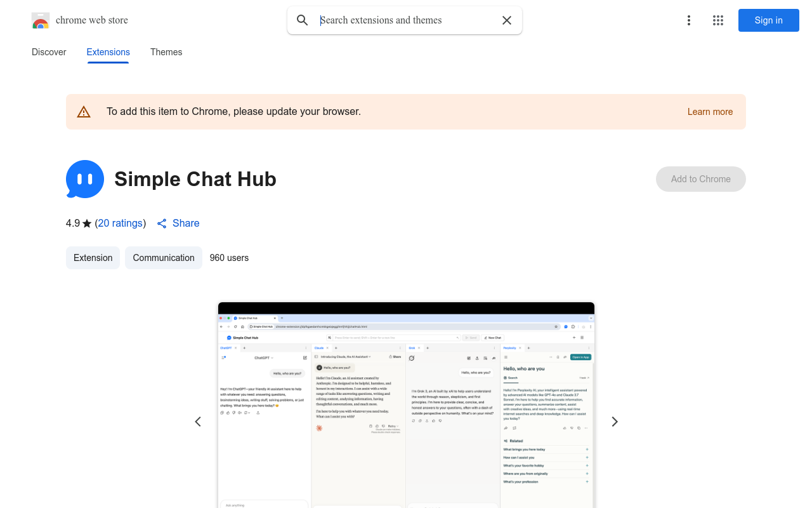Click the extension screenshot preview
812x508 pixels.
pos(406,405)
